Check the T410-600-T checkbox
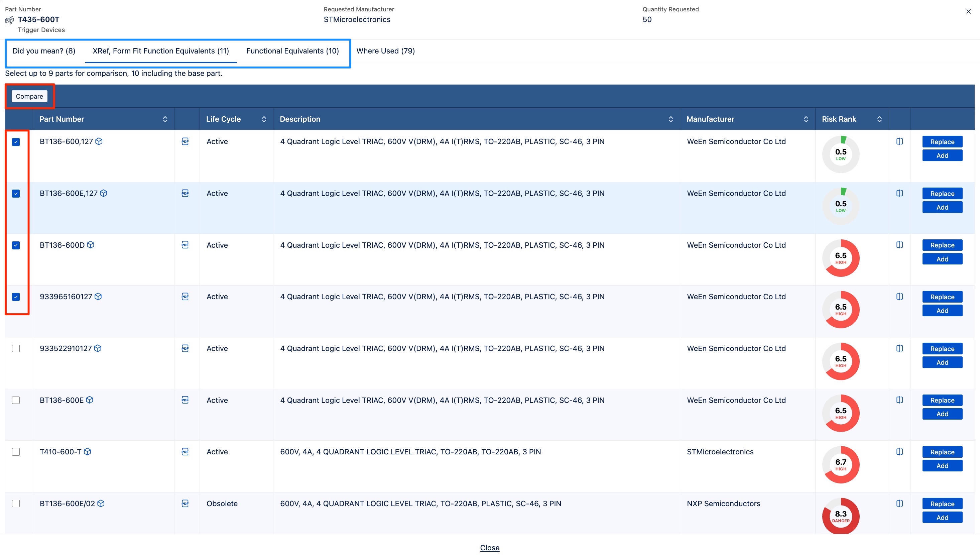980x555 pixels. pyautogui.click(x=16, y=452)
